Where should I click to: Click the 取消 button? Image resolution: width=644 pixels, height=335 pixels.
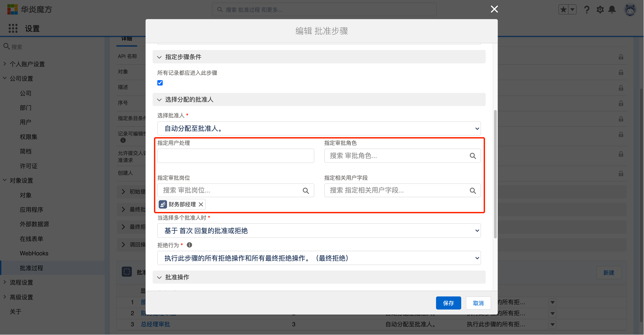478,303
